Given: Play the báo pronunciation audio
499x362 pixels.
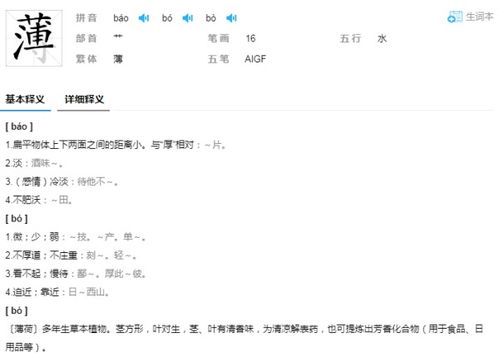Looking at the screenshot, I should 144,18.
